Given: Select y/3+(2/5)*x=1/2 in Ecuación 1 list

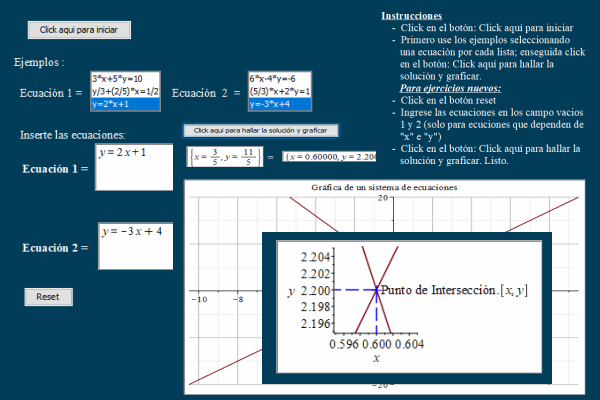Looking at the screenshot, I should [x=125, y=91].
